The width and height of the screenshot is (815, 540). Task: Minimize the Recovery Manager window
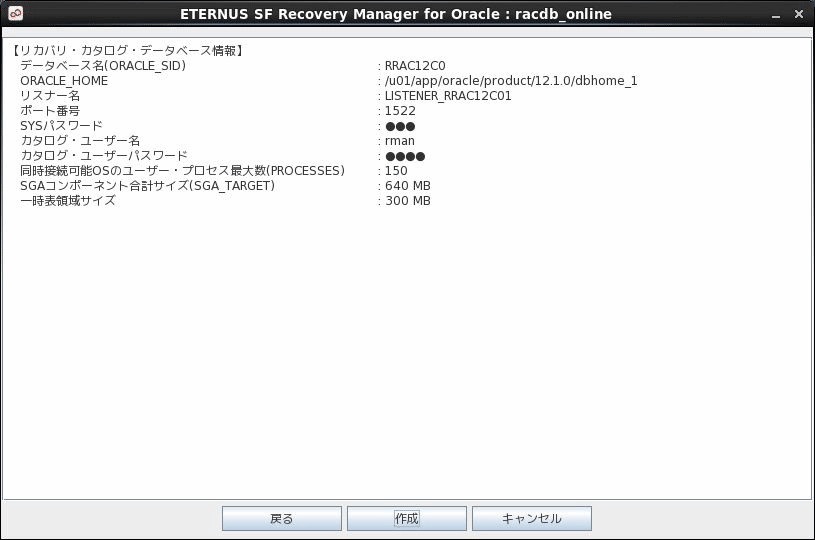[x=776, y=15]
